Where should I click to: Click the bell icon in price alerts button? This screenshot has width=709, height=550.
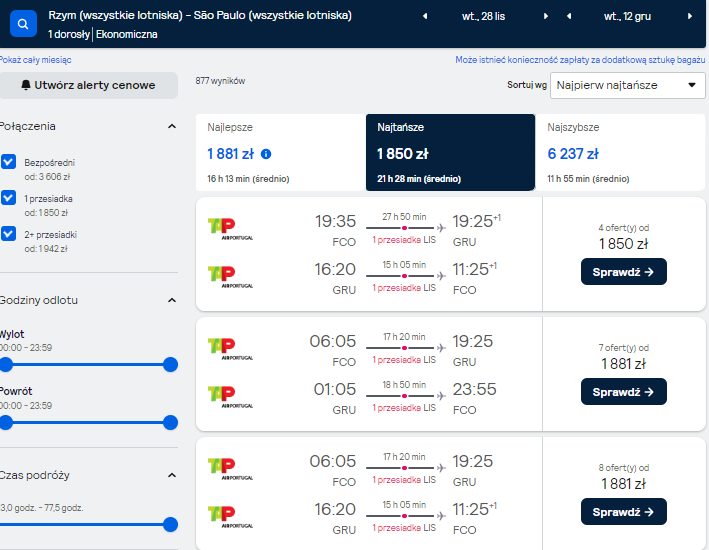click(x=26, y=85)
